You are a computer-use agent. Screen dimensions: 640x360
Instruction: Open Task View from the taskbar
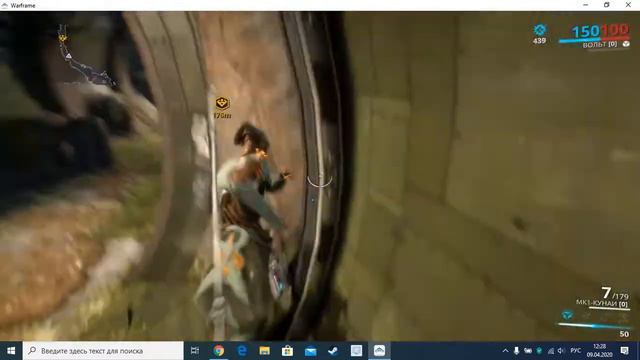pos(195,351)
